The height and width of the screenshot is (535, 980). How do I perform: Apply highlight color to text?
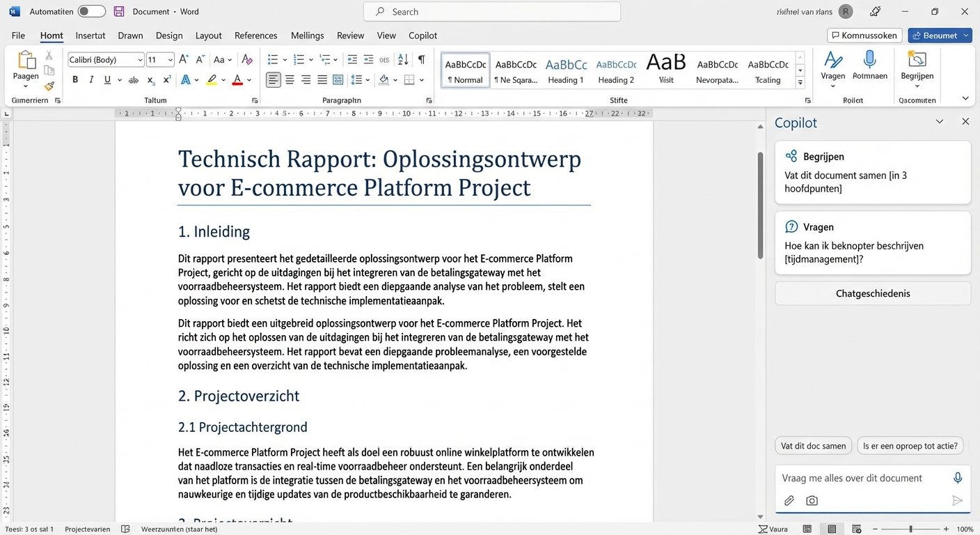tap(212, 79)
